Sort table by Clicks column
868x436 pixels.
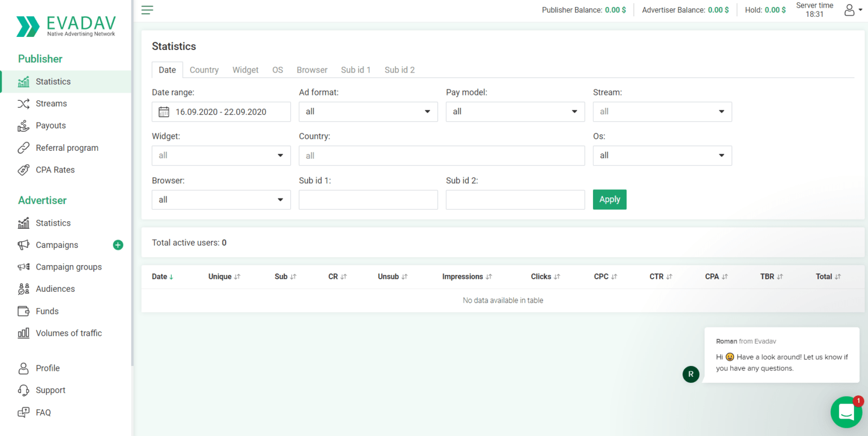(545, 277)
